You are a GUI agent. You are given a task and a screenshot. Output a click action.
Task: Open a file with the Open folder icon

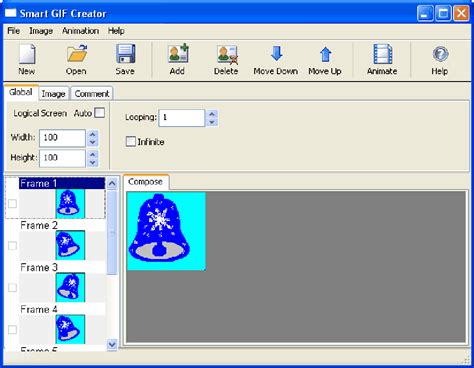click(77, 54)
